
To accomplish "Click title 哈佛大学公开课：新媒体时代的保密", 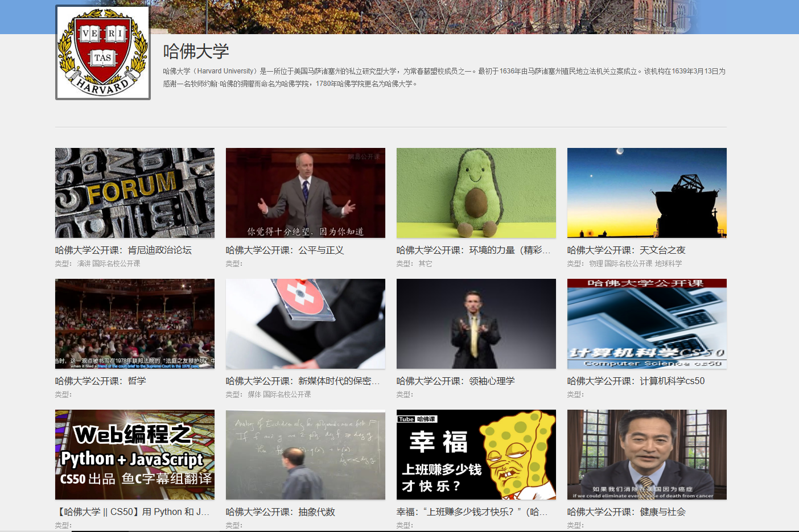I will tap(303, 381).
